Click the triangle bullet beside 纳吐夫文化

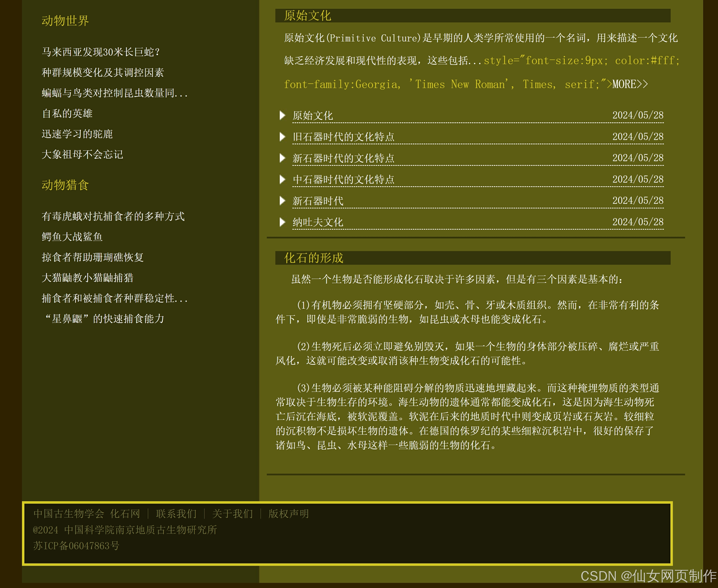(282, 222)
